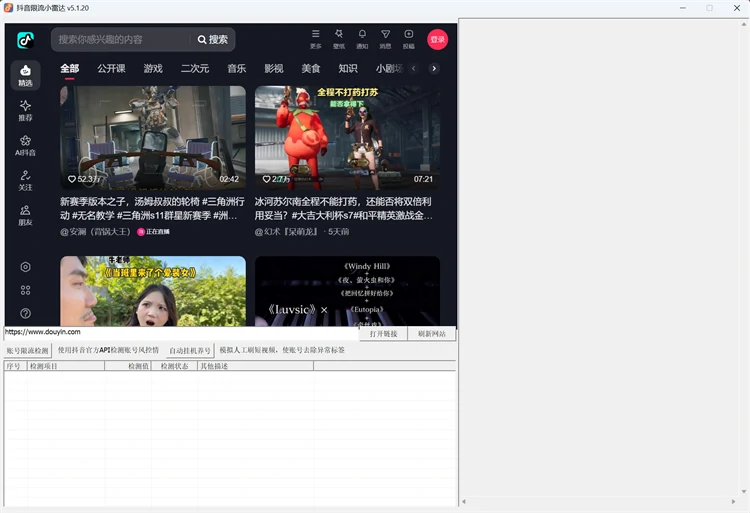This screenshot has height=513, width=750.
Task: Click the 打开链接 button
Action: click(x=384, y=334)
